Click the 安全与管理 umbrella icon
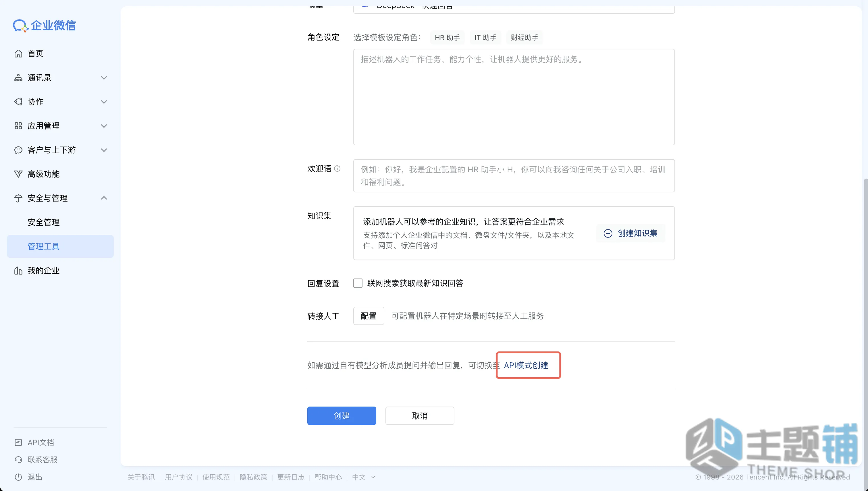 [x=18, y=198]
